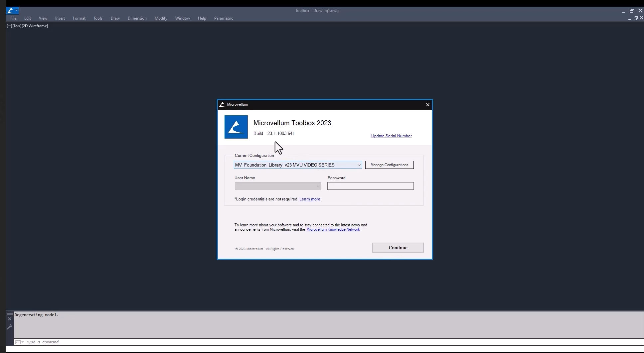Close the command line panel with X icon
Image resolution: width=644 pixels, height=353 pixels.
point(10,319)
